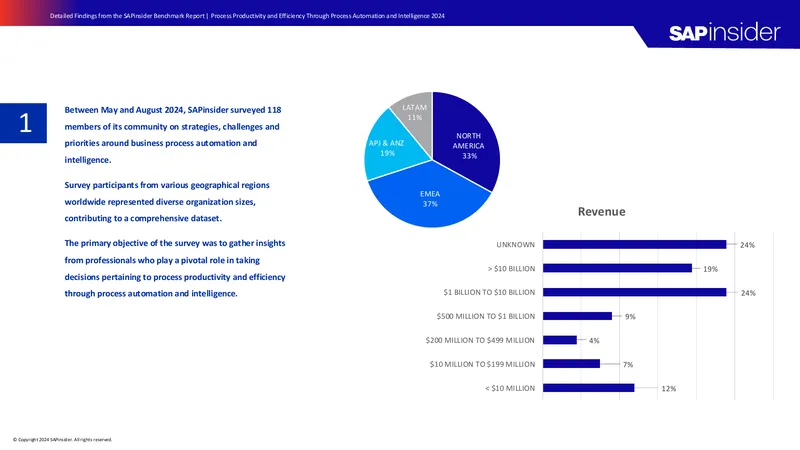Click the paragraph starting 'Survey participants from various'
Screen dimensions: 800x450
[167, 202]
